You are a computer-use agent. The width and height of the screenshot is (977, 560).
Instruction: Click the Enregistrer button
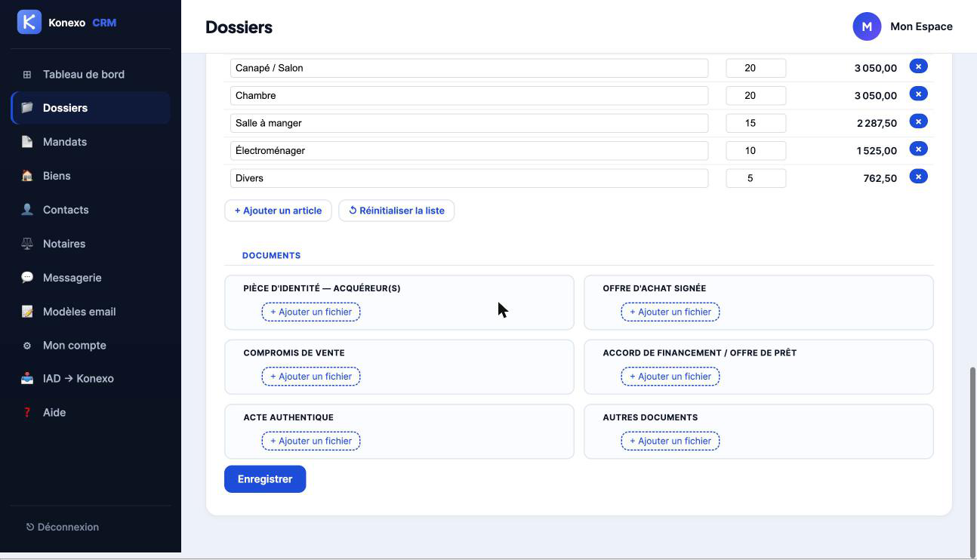point(265,479)
